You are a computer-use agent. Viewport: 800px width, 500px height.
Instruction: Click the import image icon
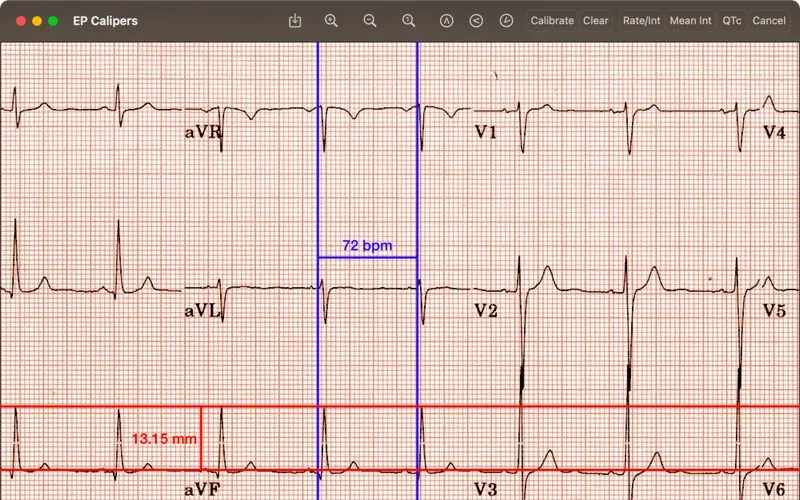tap(295, 21)
